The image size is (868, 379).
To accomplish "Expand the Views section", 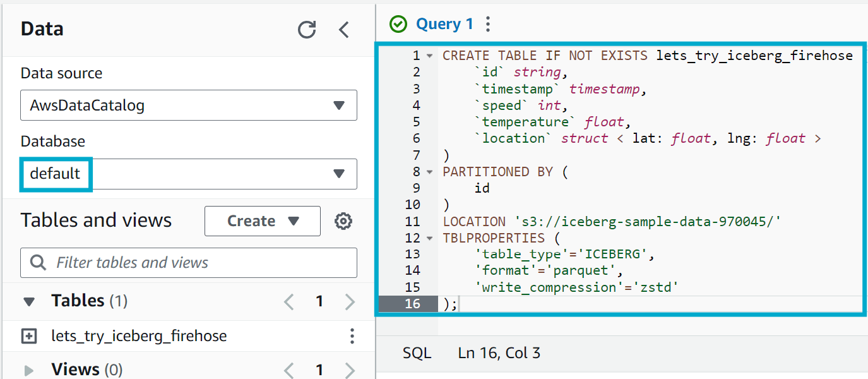I will coord(29,370).
